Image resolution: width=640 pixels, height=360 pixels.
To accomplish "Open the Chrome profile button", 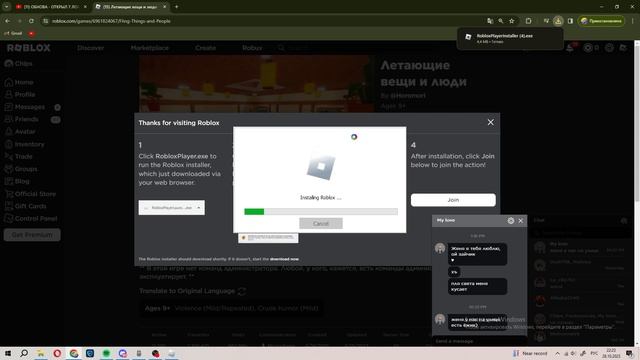I will (x=601, y=21).
